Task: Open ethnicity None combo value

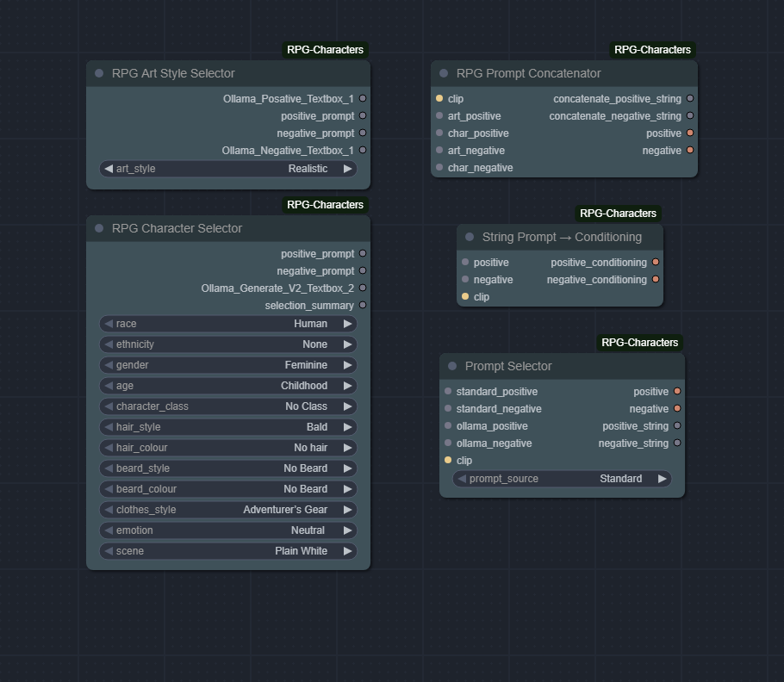Action: click(x=314, y=344)
